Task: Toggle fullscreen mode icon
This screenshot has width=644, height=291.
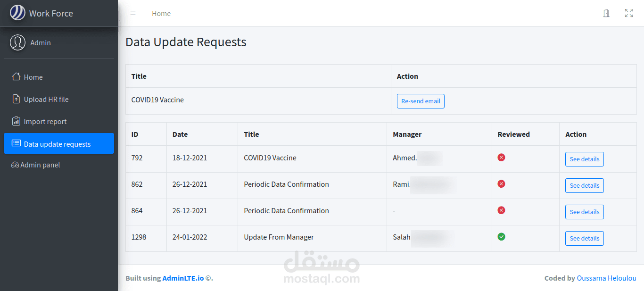Action: [629, 13]
